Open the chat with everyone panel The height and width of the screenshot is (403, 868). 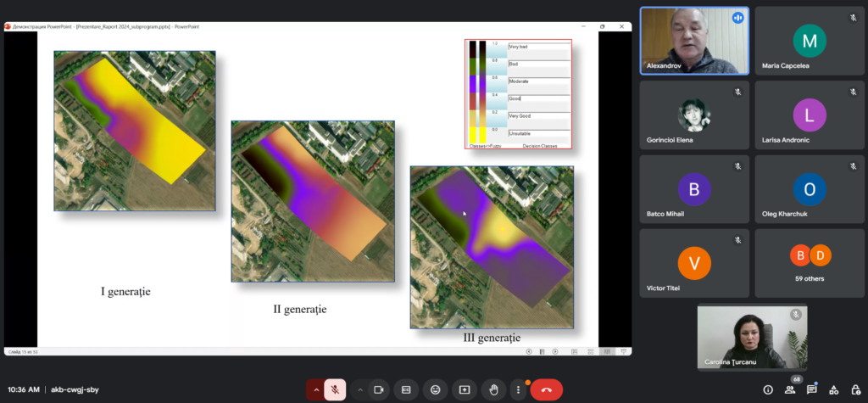click(x=812, y=389)
